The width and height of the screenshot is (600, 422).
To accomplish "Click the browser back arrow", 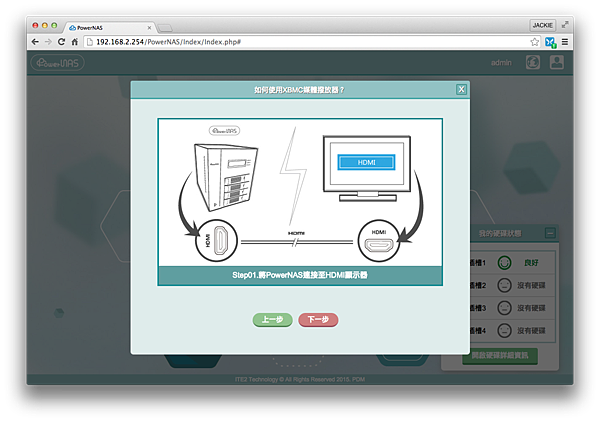I will (x=35, y=42).
